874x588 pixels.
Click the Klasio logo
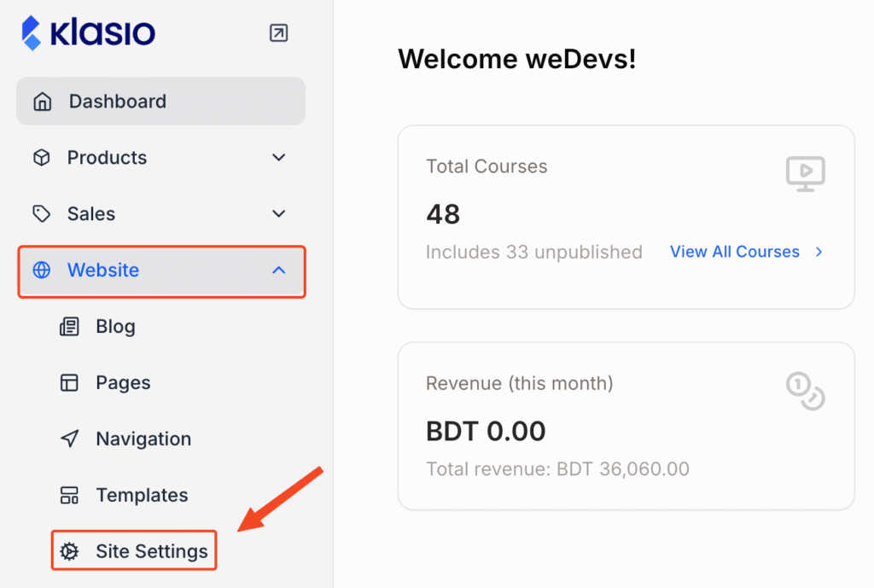click(x=89, y=33)
